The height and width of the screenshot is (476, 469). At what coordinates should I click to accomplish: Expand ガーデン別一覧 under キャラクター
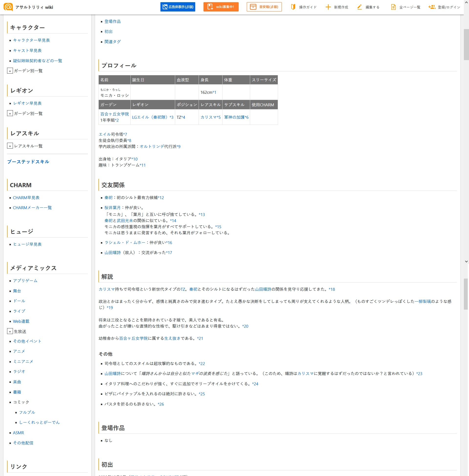pos(10,71)
